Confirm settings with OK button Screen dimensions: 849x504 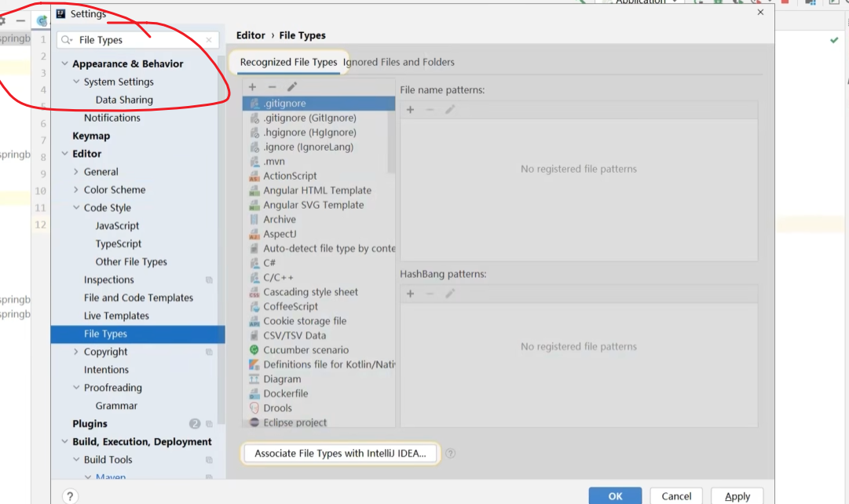615,496
